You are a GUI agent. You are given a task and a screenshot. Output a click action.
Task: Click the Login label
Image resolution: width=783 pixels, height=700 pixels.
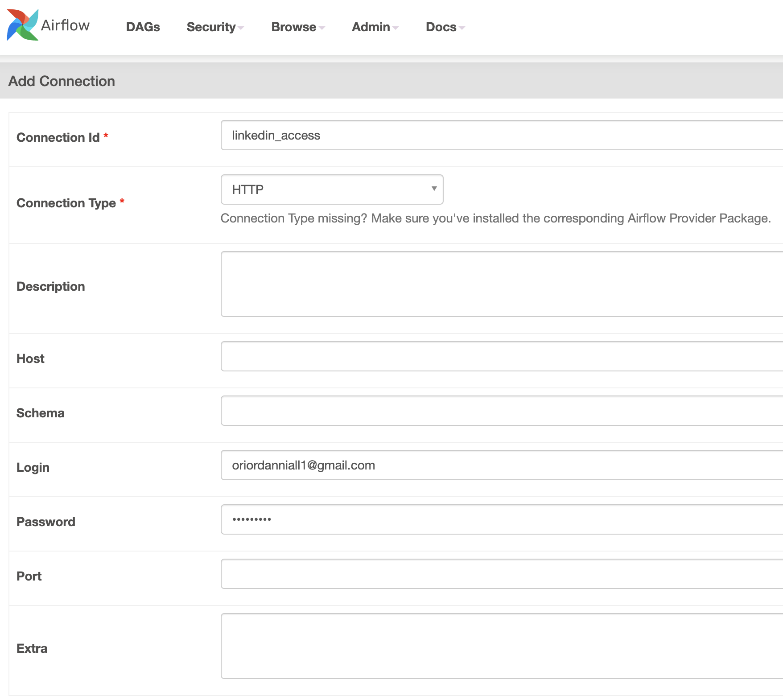(x=33, y=467)
